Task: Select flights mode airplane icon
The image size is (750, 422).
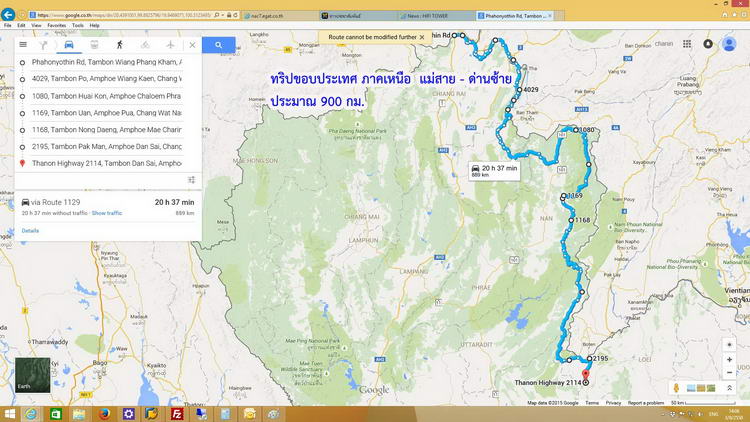Action: [x=170, y=45]
